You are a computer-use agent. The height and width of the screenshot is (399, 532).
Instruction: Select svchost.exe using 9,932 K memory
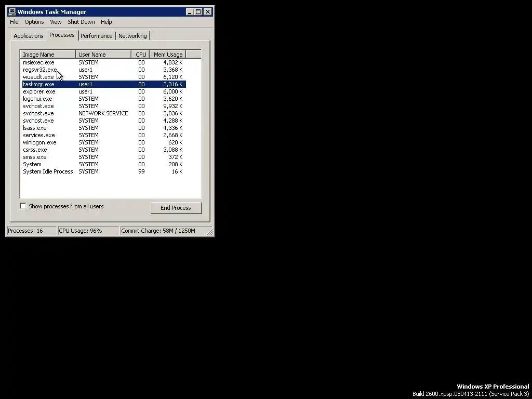[104, 106]
